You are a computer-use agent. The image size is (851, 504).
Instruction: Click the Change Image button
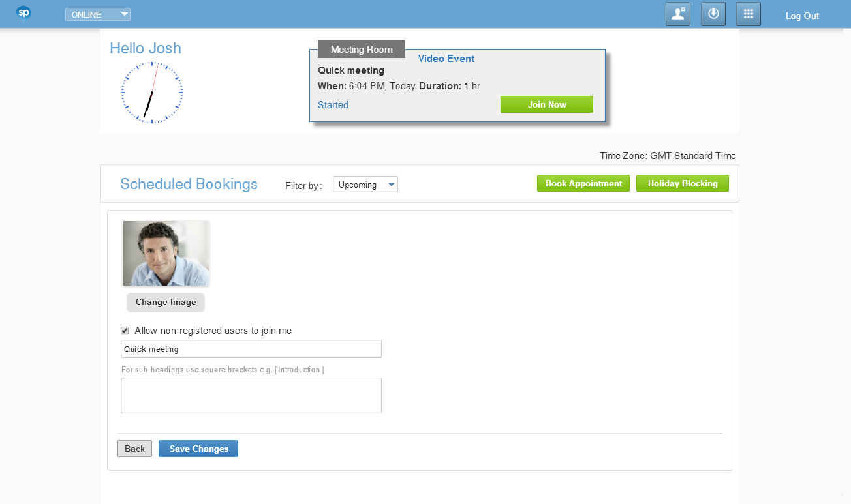[166, 303]
